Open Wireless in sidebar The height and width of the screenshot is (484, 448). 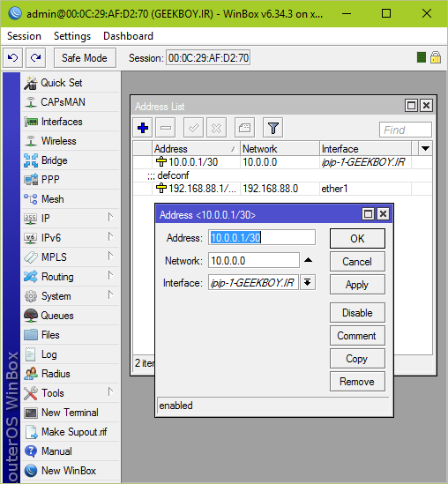[x=71, y=141]
